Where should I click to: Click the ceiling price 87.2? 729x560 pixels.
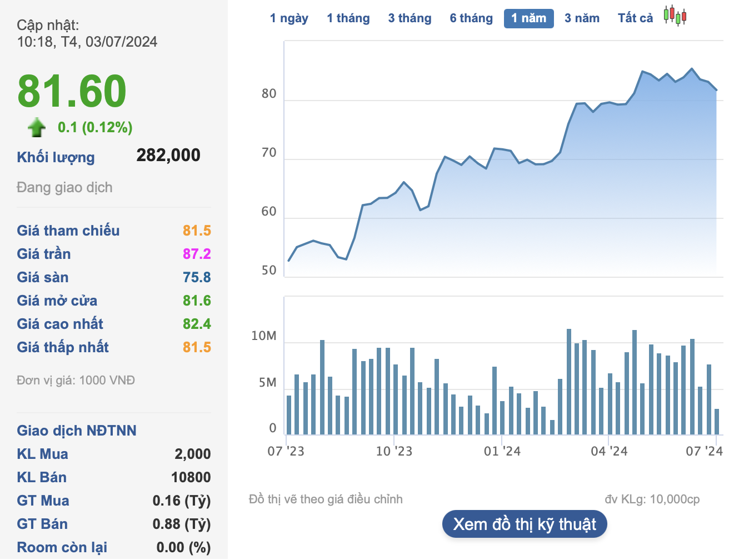(x=197, y=254)
